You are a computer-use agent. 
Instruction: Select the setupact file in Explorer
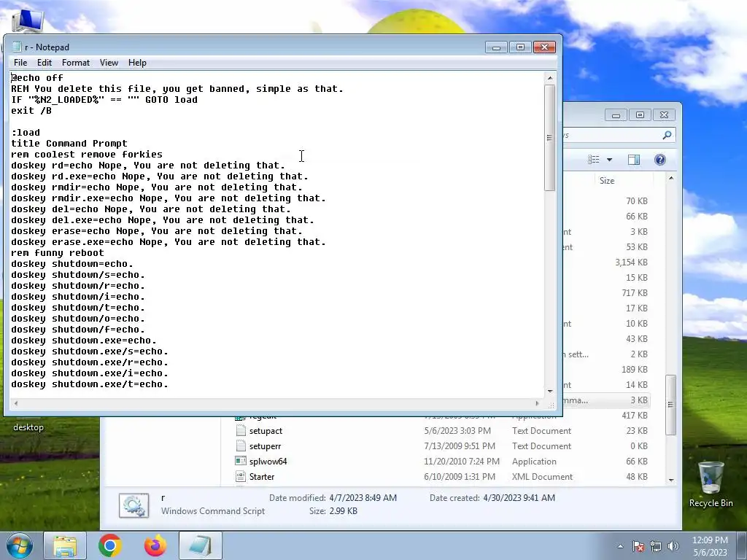click(x=266, y=431)
